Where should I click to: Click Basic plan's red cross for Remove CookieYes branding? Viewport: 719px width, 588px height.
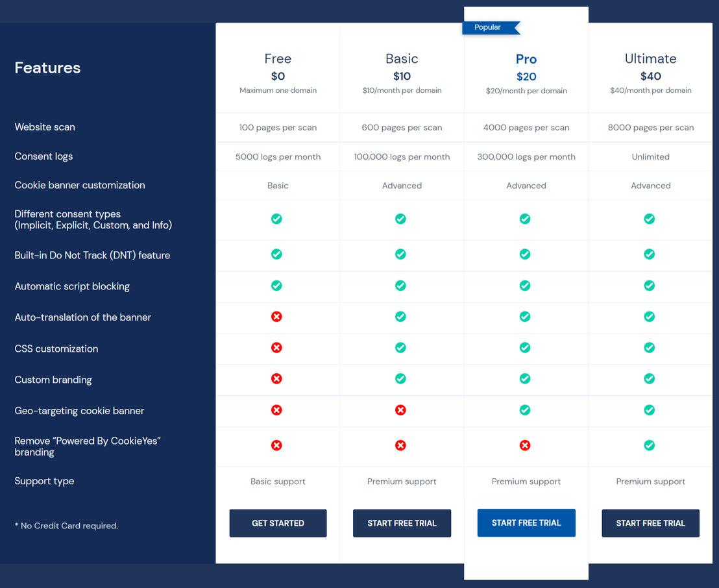(401, 445)
